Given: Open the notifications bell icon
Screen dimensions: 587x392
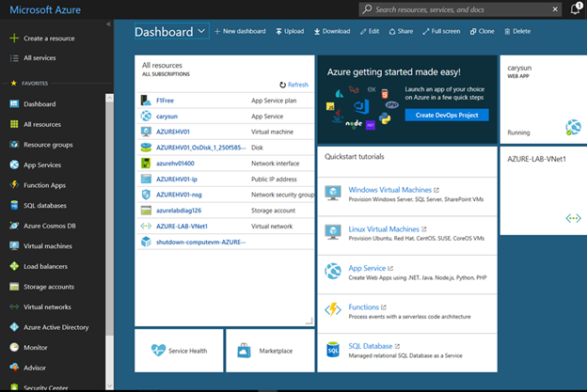Looking at the screenshot, I should [x=576, y=9].
